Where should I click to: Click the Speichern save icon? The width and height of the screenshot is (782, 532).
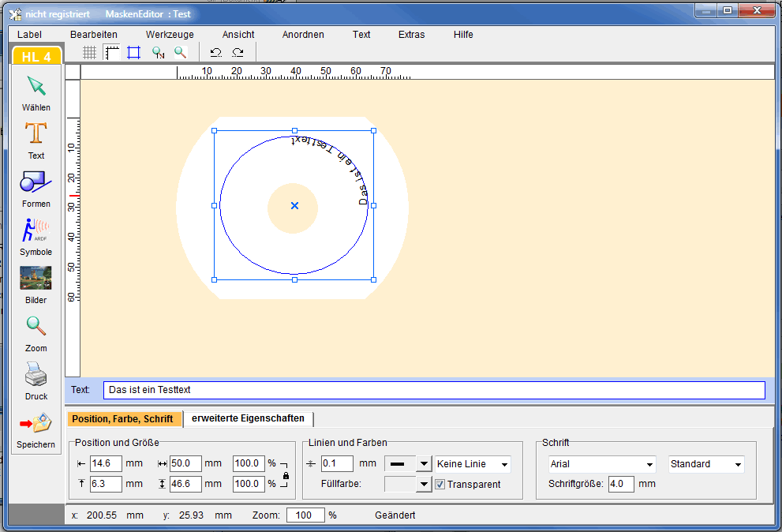pos(36,423)
